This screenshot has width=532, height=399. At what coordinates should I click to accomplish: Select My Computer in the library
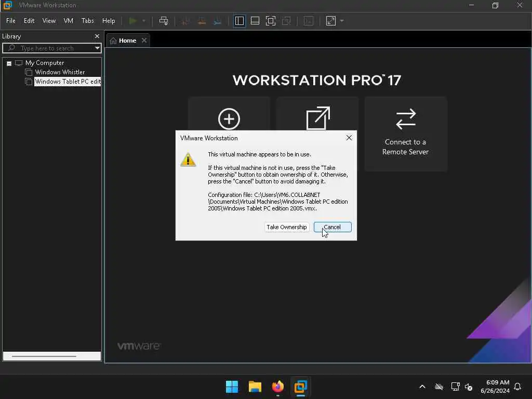click(x=45, y=63)
